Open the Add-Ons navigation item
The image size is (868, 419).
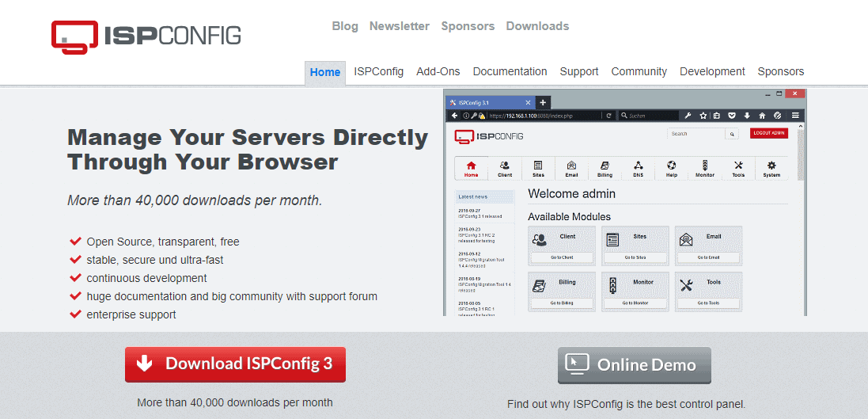438,71
